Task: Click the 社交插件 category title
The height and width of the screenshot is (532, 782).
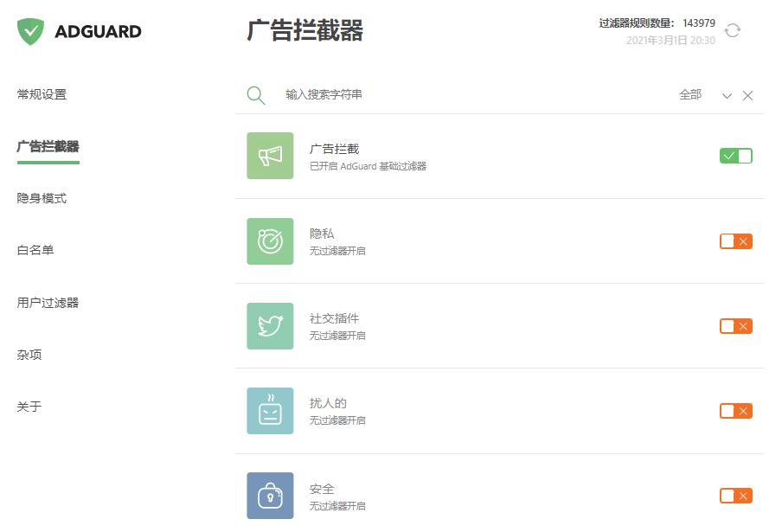Action: coord(334,318)
